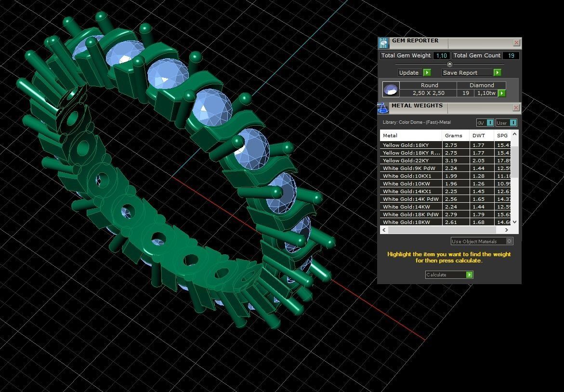
Task: Select the Yellow Gold:18KY row
Action: [x=446, y=145]
